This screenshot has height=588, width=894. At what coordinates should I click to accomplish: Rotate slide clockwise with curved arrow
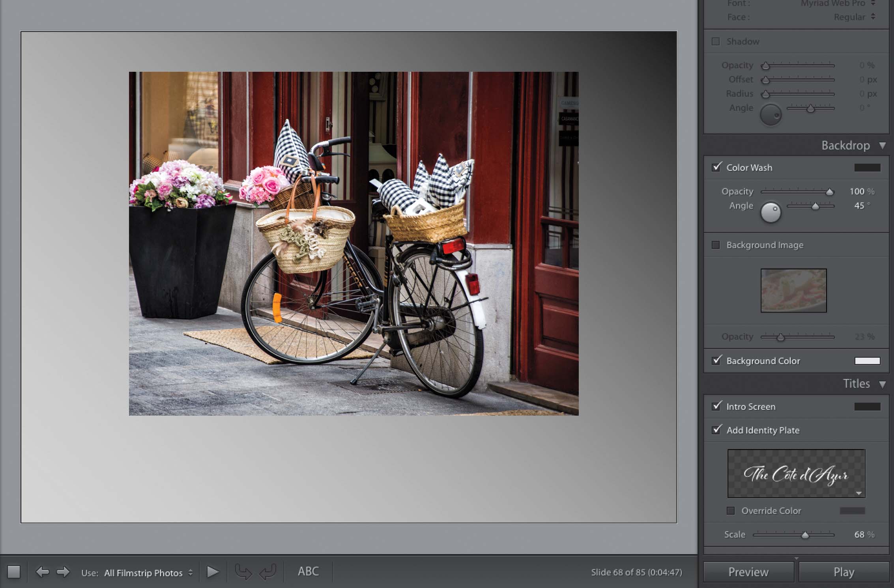click(x=268, y=571)
